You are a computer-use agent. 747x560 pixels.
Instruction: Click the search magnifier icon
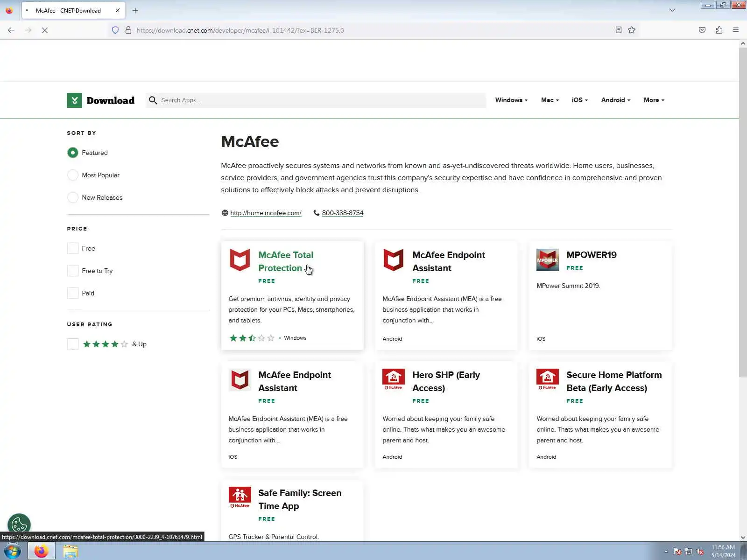pos(153,100)
